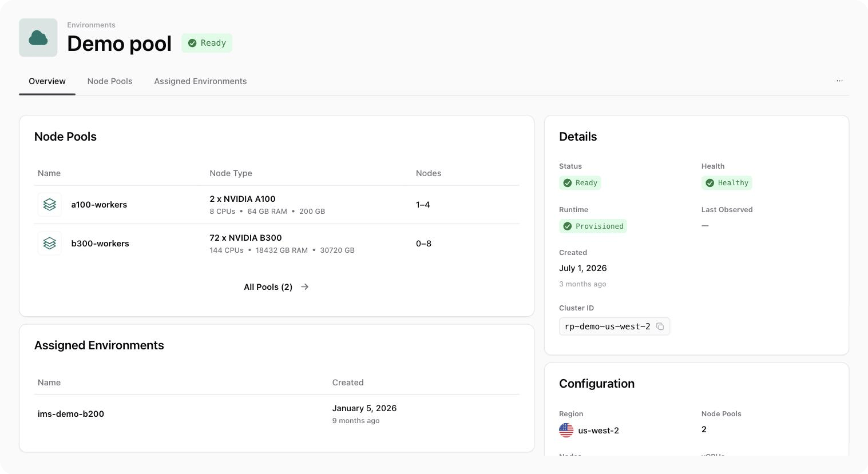Copy the Cluster ID value

(660, 326)
